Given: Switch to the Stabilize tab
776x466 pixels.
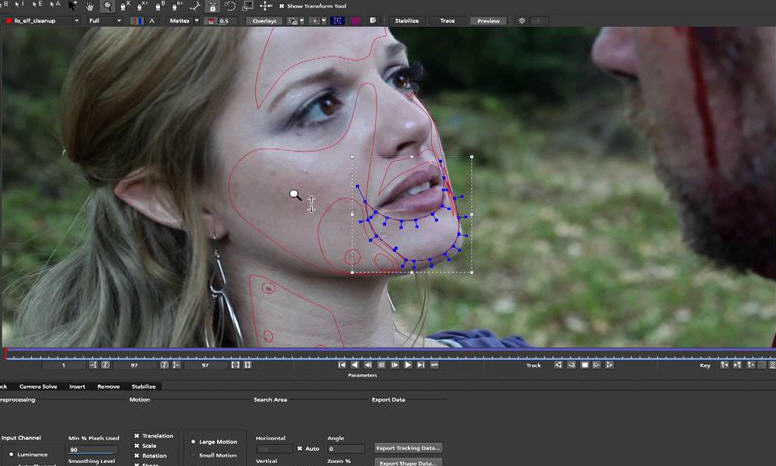Looking at the screenshot, I should 144,386.
